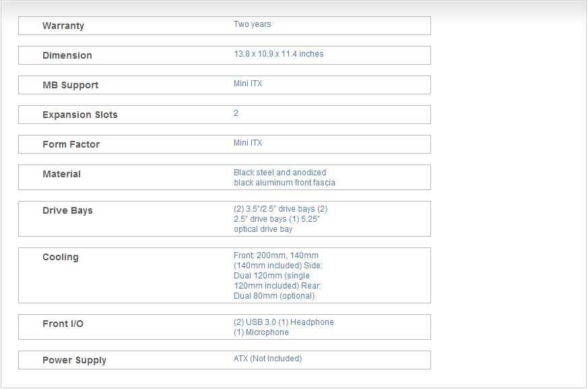Select the 'Front: 200mm, 140mm' cooling text
588x389 pixels.
tap(276, 256)
